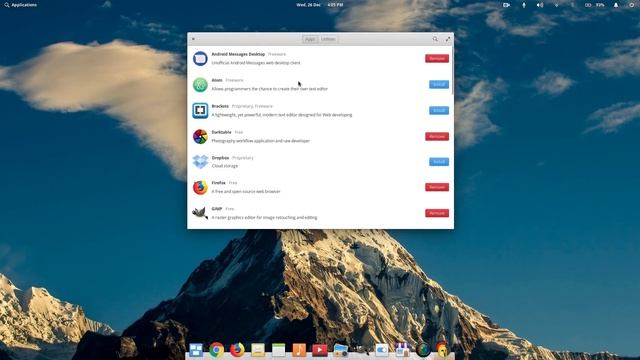
Task: Open the sound volume indicator in top panel
Action: coord(540,5)
